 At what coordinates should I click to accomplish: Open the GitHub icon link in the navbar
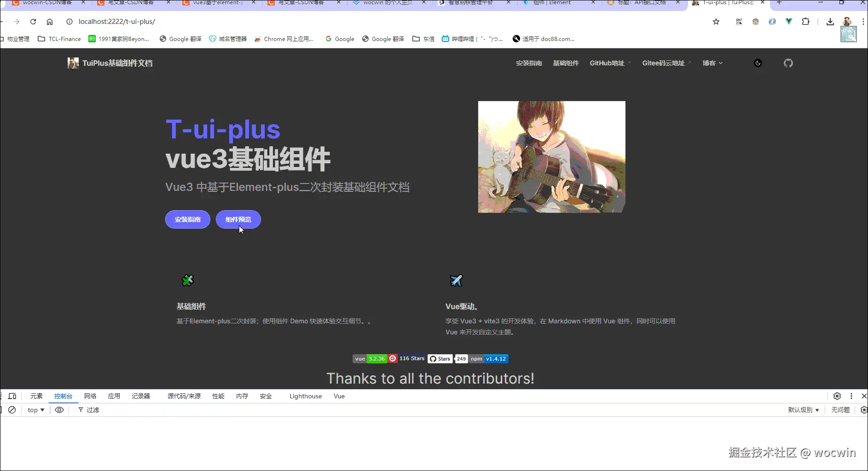788,63
